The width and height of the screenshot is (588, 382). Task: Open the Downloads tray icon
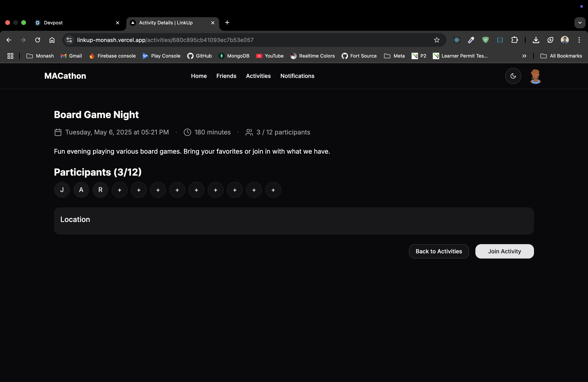pos(536,40)
